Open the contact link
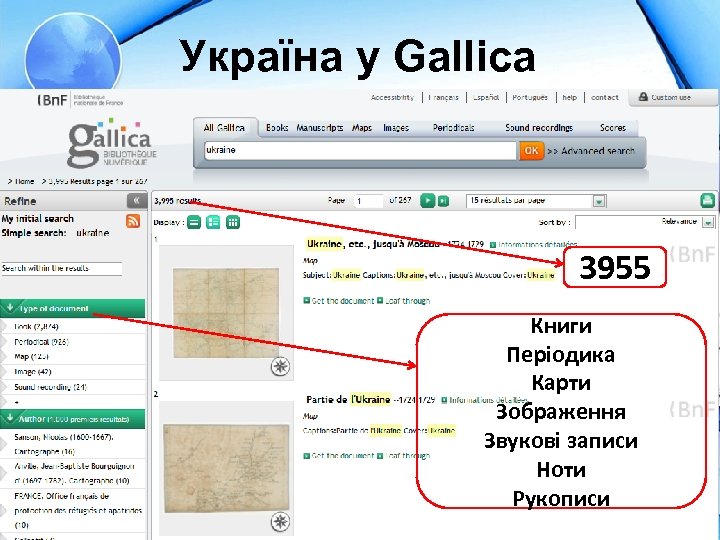 point(604,97)
